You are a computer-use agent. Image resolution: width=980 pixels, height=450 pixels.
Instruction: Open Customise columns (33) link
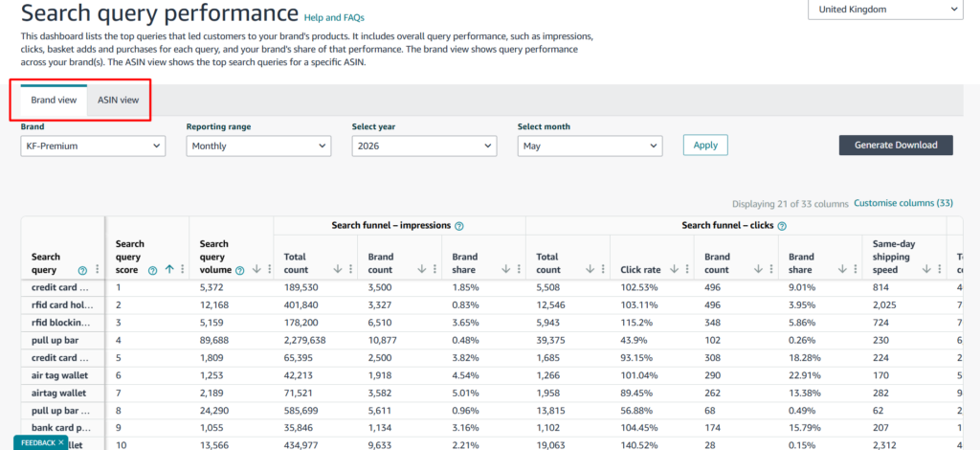tap(903, 203)
